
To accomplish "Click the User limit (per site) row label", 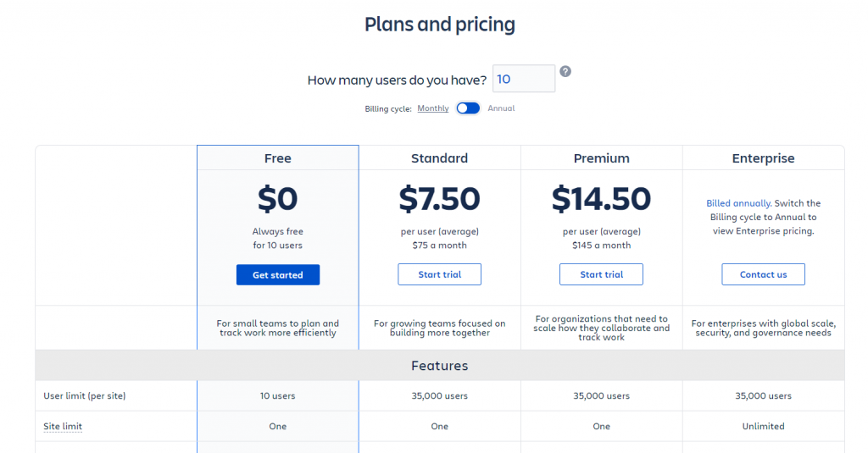I will pyautogui.click(x=85, y=396).
